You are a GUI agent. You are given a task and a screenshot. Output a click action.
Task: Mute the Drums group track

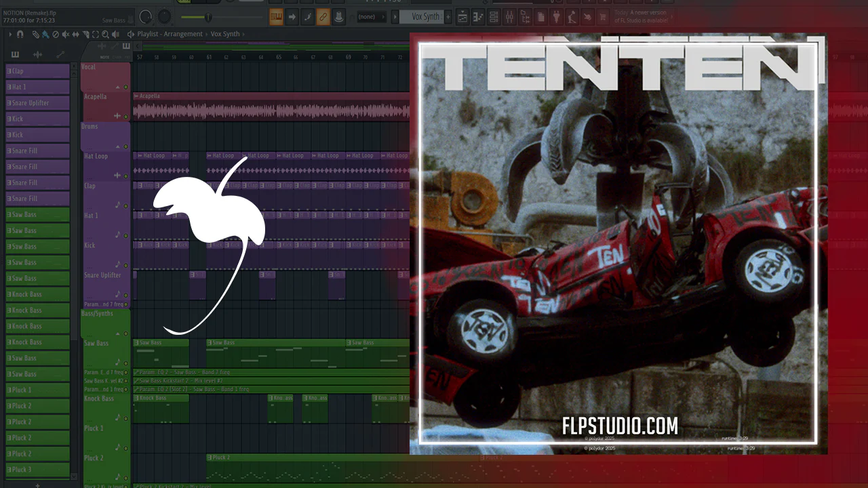click(x=125, y=146)
